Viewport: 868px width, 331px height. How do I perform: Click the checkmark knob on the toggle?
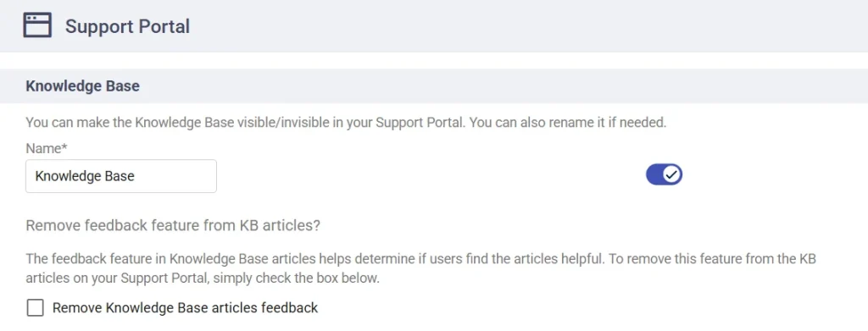pyautogui.click(x=672, y=174)
